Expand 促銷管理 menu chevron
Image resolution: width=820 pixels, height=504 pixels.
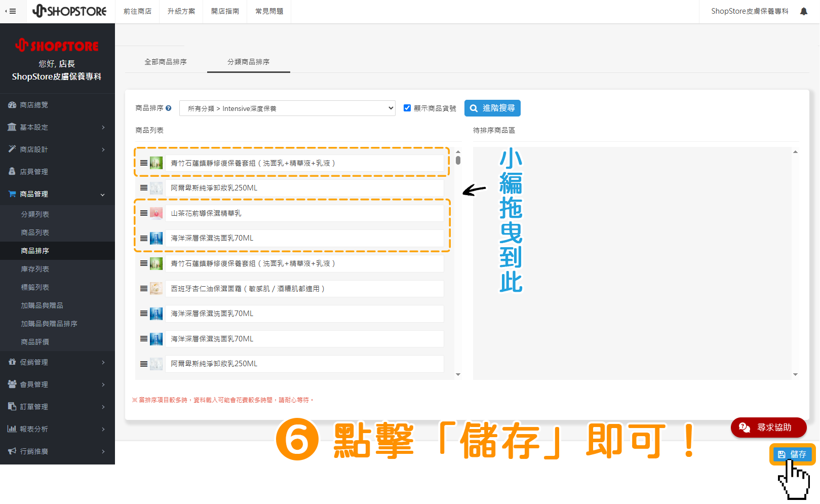[103, 362]
